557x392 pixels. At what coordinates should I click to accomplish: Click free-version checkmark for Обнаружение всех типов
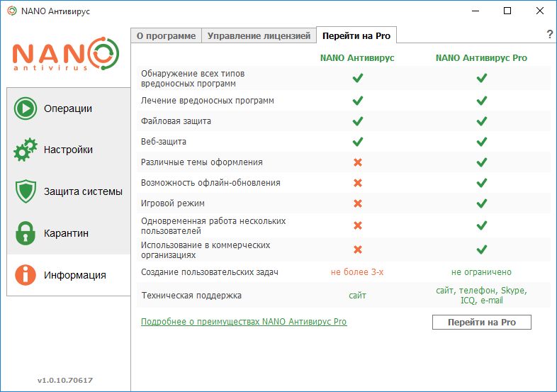point(358,78)
